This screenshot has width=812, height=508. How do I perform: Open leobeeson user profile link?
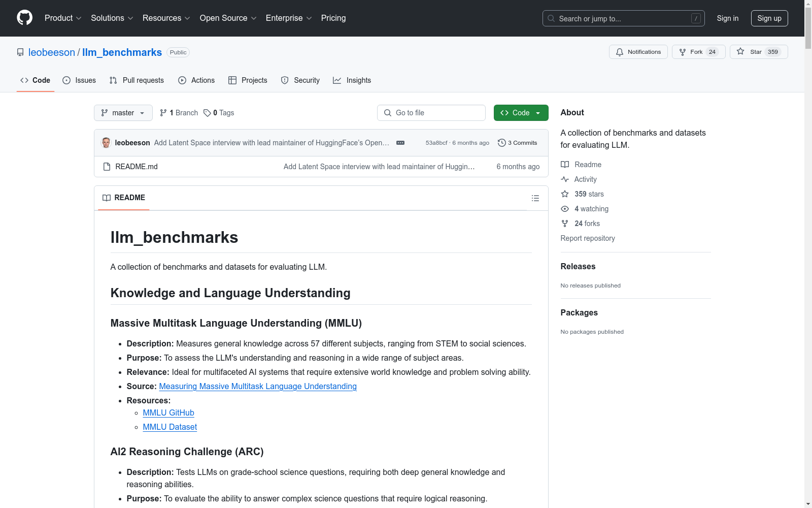[52, 52]
